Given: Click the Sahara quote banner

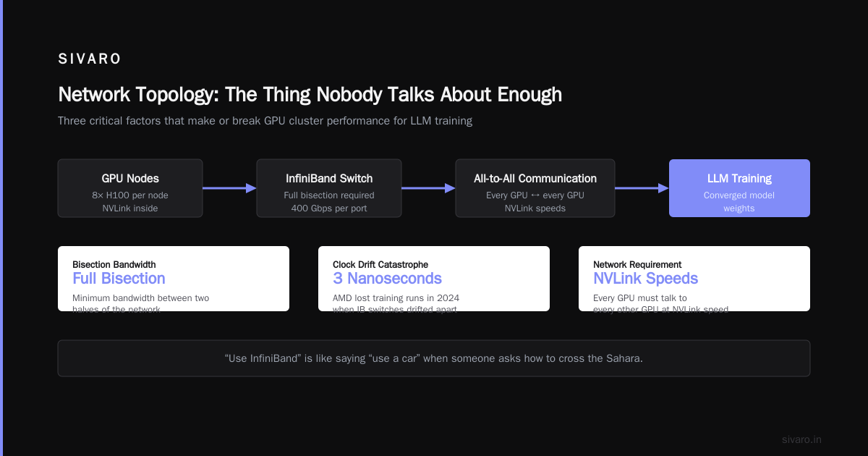Looking at the screenshot, I should click(434, 358).
